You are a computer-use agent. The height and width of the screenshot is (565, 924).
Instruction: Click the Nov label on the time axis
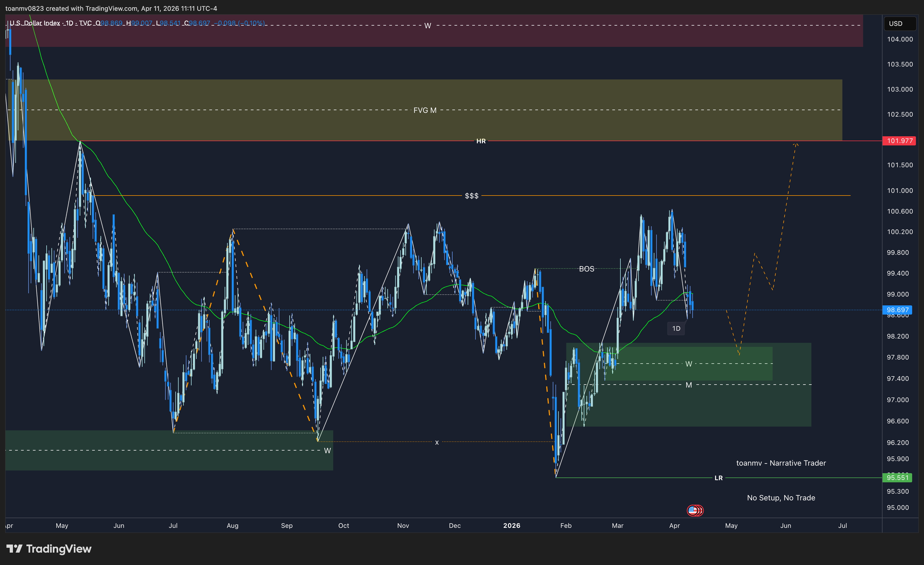click(403, 526)
